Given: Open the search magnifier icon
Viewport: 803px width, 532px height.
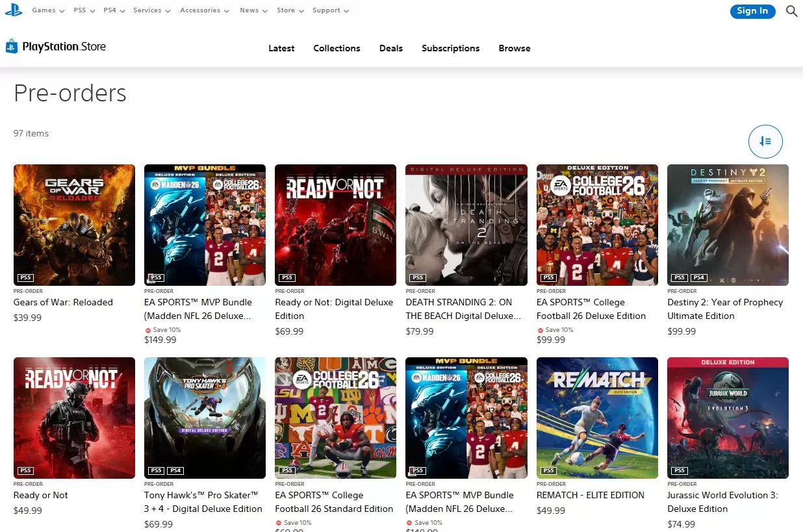Looking at the screenshot, I should pyautogui.click(x=791, y=11).
